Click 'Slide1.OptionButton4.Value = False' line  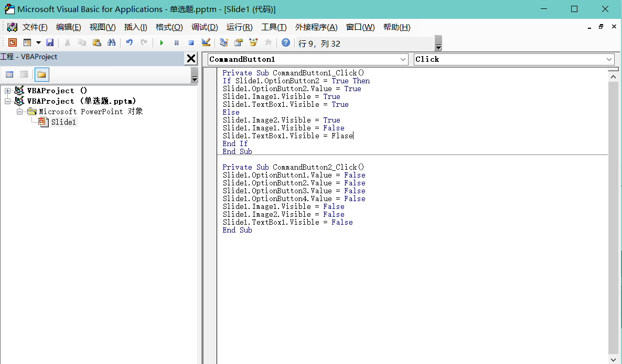(x=294, y=199)
